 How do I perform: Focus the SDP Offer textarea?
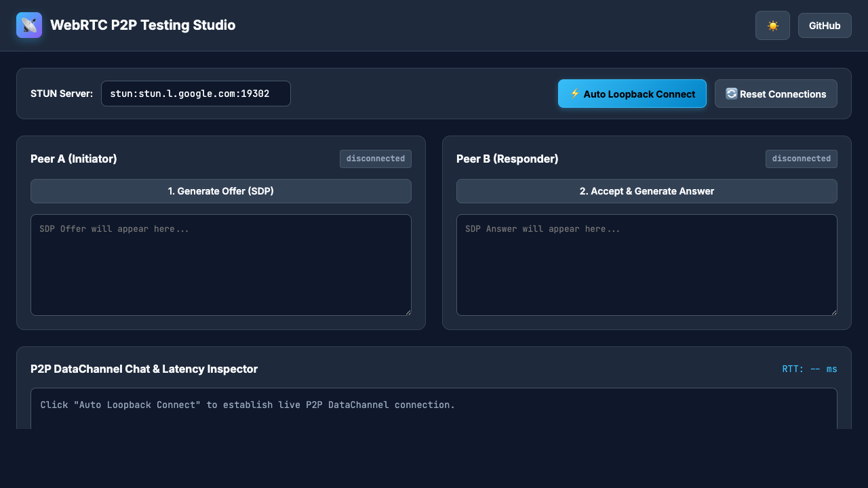(221, 265)
